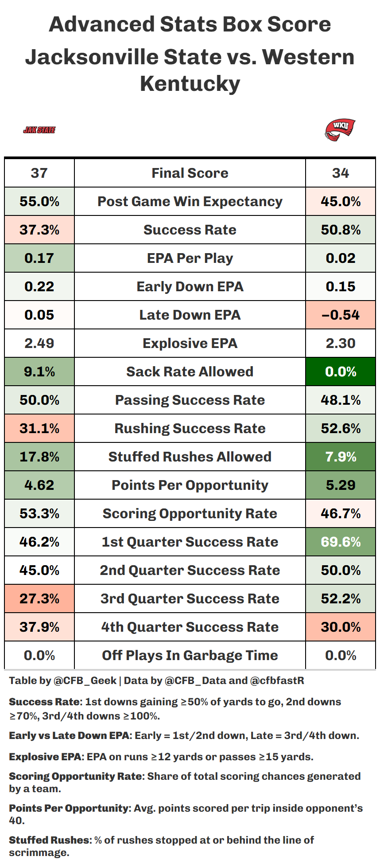Click the Jax State team logo

click(x=39, y=130)
